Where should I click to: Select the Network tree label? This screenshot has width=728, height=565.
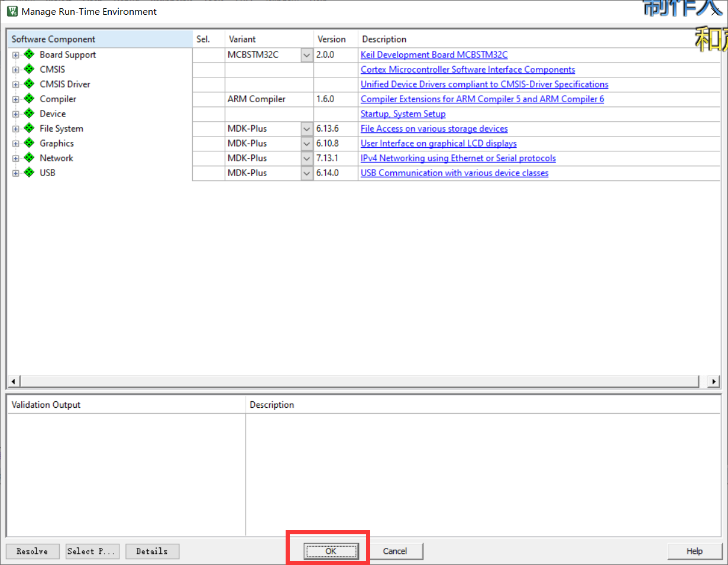coord(57,158)
